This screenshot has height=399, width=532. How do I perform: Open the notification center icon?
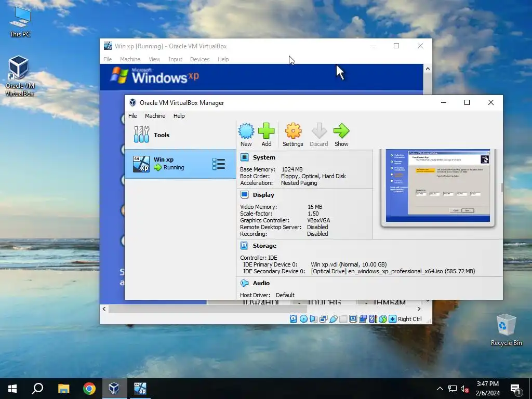click(516, 389)
